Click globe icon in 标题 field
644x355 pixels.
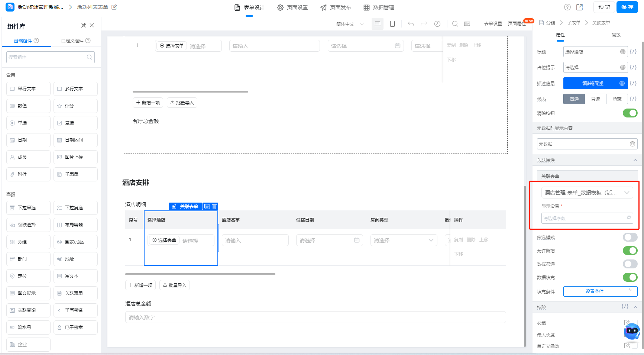click(x=623, y=52)
